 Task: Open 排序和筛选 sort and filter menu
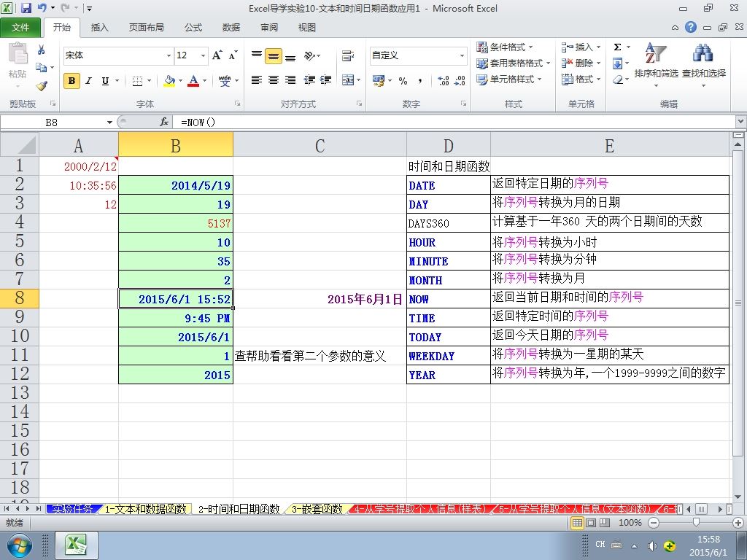[x=656, y=65]
